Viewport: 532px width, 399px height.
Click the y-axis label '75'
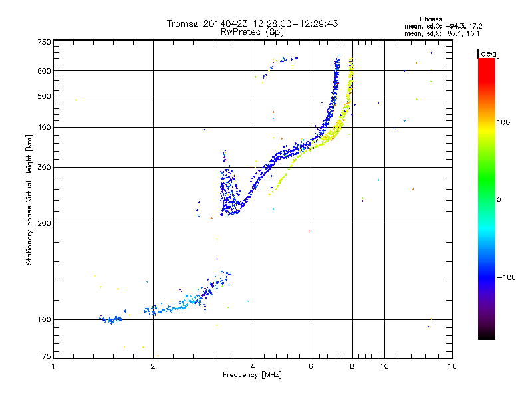click(47, 356)
